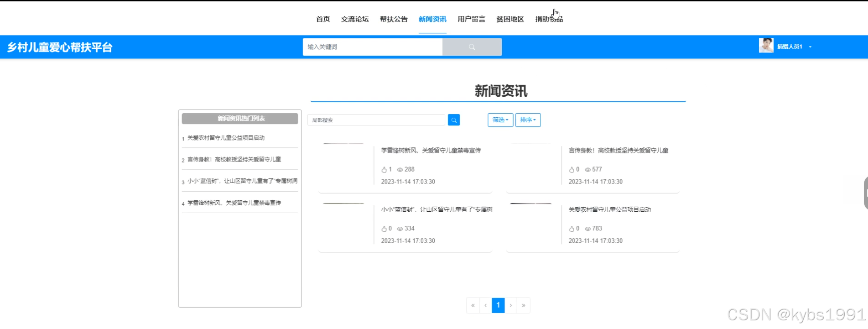Click the view-count eye icon beside 288
Viewport: 868px width, 329px height.
400,170
